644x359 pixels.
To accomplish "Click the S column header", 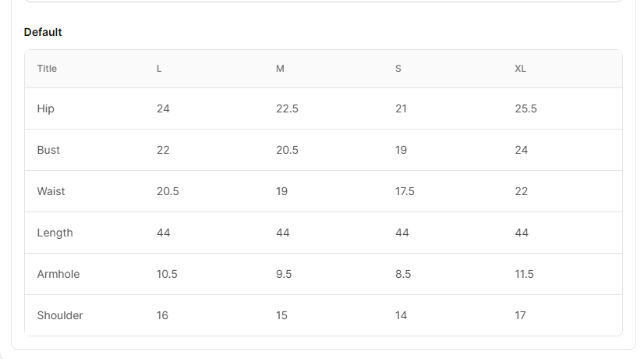I will pos(398,69).
